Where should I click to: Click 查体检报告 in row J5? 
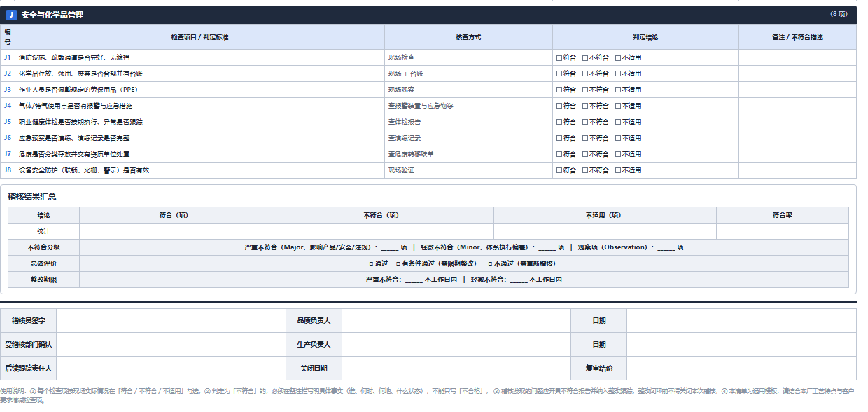pyautogui.click(x=405, y=122)
